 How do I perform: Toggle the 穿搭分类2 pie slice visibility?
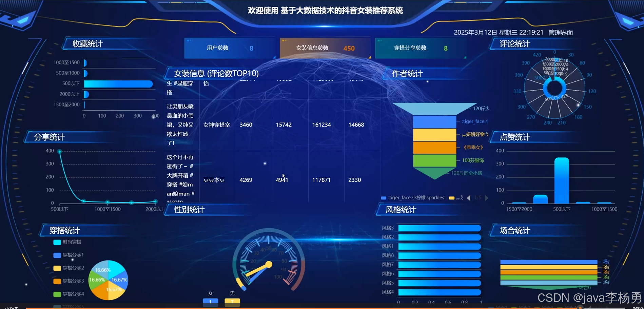(57, 268)
